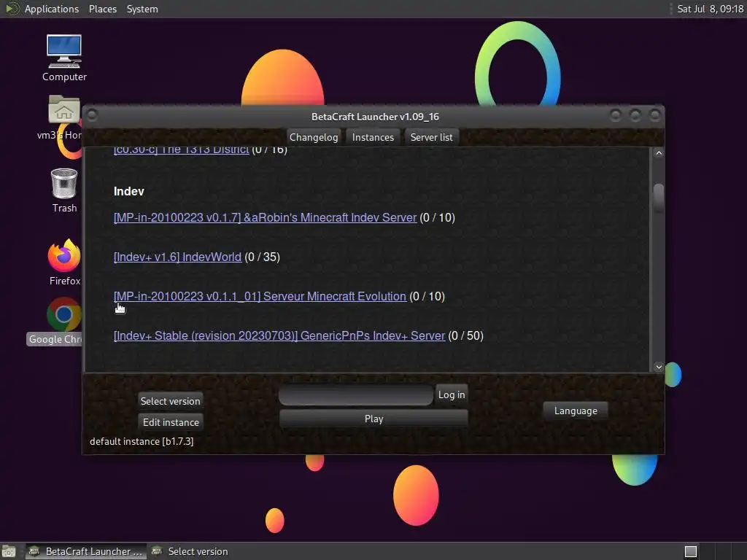Open GenericPnPs Indev+ Server link
This screenshot has height=560, width=747.
click(x=279, y=335)
